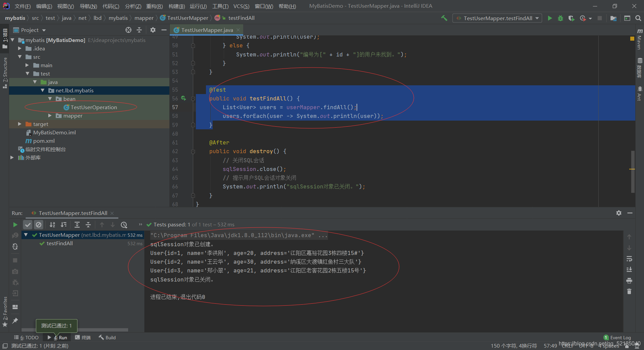Open the Search Everywhere magnifier

point(638,18)
